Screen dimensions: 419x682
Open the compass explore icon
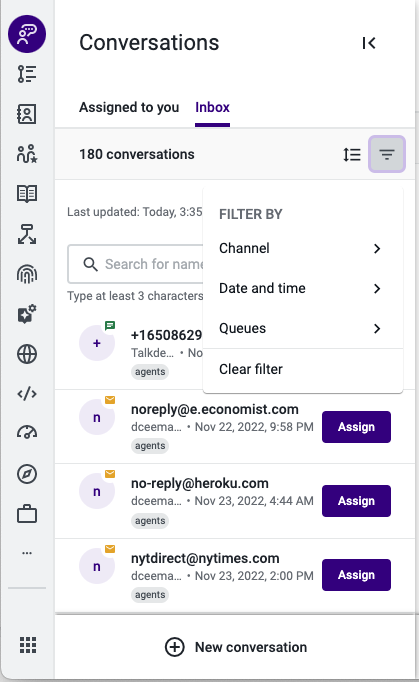pyautogui.click(x=27, y=474)
